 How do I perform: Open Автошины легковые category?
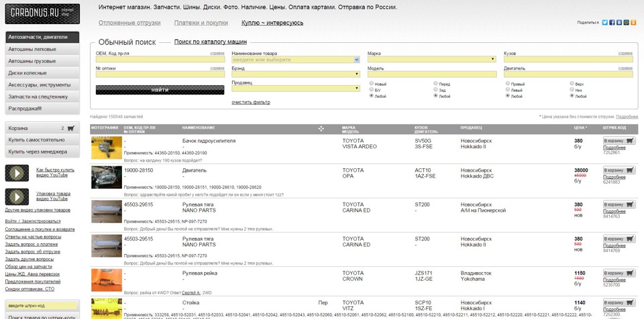pyautogui.click(x=42, y=50)
